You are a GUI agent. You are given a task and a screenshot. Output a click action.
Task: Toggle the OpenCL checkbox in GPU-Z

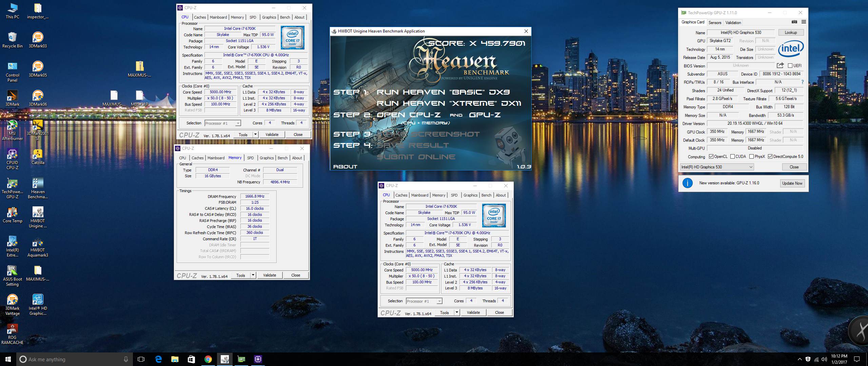point(711,157)
